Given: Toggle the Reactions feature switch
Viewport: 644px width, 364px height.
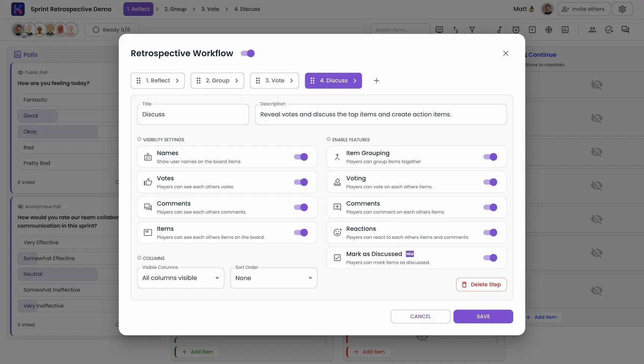Looking at the screenshot, I should point(490,232).
